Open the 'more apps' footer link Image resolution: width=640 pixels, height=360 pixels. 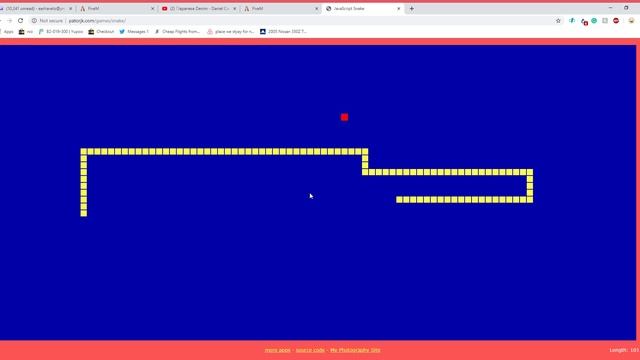(278, 350)
